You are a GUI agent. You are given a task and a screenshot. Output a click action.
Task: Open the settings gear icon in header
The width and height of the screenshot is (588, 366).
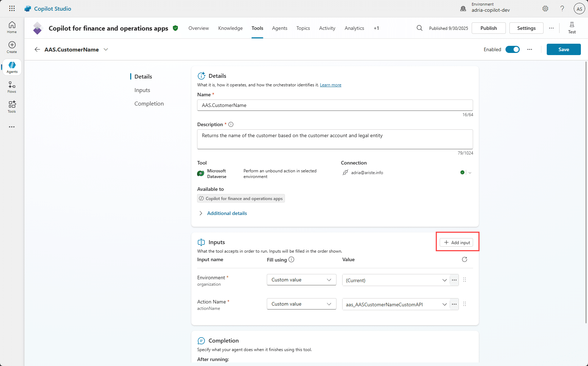pyautogui.click(x=545, y=9)
